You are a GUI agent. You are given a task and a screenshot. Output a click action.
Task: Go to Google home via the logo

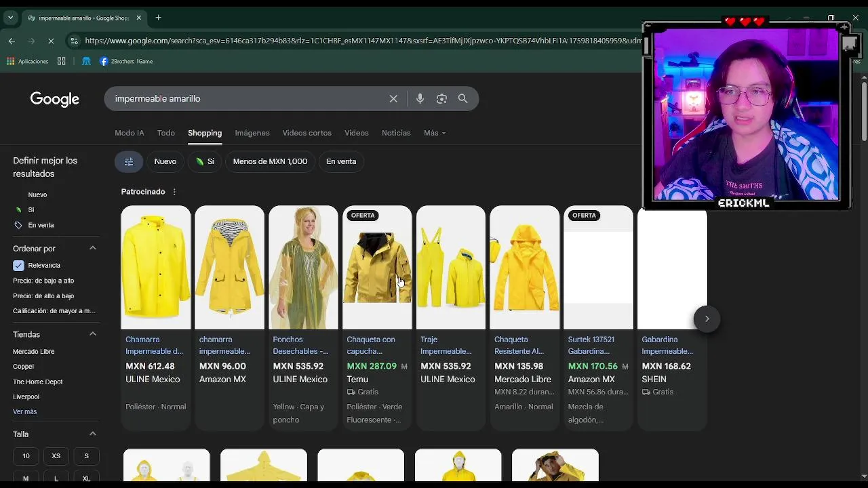[55, 99]
